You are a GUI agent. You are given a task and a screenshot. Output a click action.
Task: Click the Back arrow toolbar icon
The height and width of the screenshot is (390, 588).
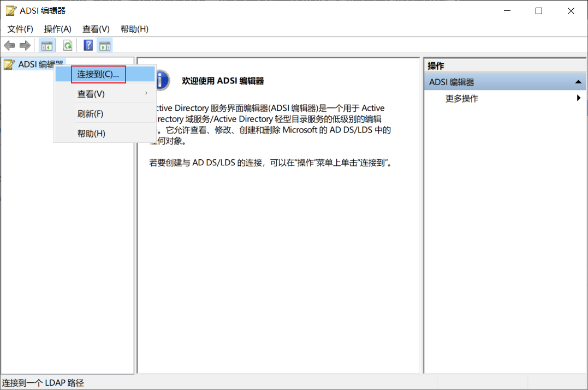[x=9, y=46]
